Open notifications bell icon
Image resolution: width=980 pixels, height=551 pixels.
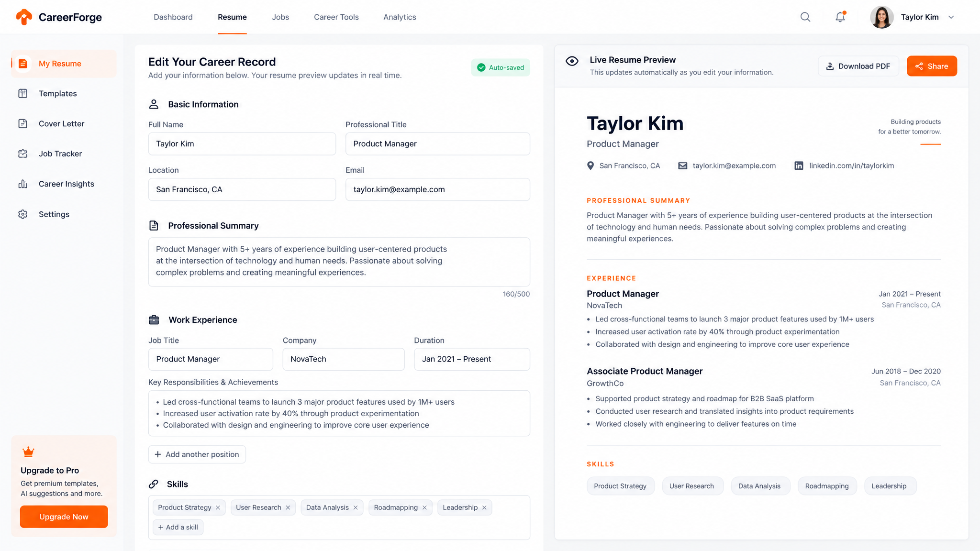(840, 17)
